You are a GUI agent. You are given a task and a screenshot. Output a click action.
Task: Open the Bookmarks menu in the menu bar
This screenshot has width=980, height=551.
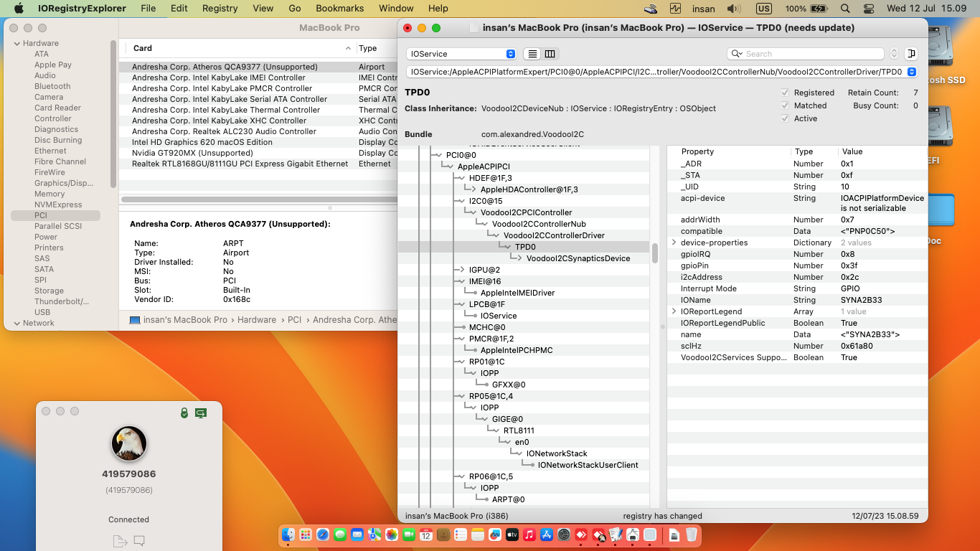click(339, 8)
